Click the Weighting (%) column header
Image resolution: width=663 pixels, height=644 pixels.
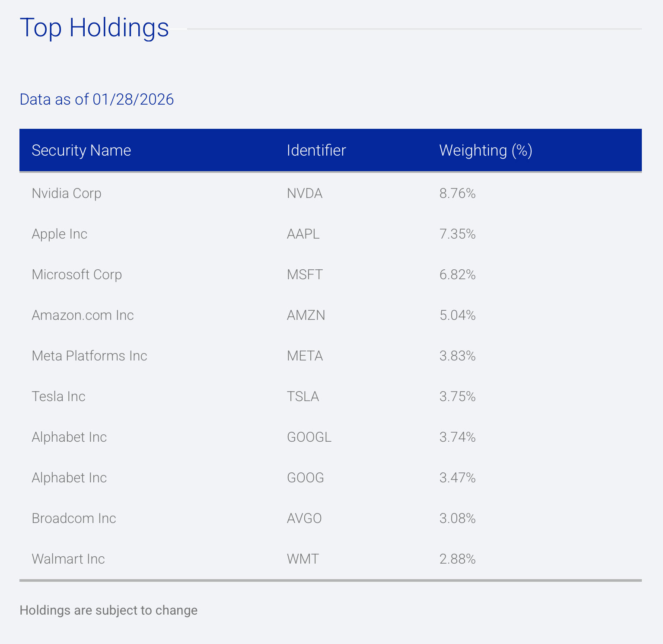(x=486, y=150)
